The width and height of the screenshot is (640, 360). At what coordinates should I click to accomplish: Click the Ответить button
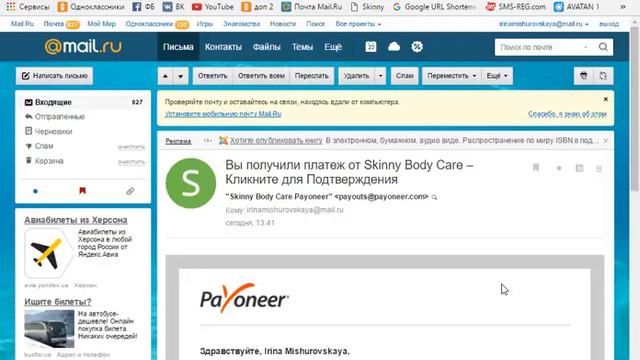coord(212,76)
